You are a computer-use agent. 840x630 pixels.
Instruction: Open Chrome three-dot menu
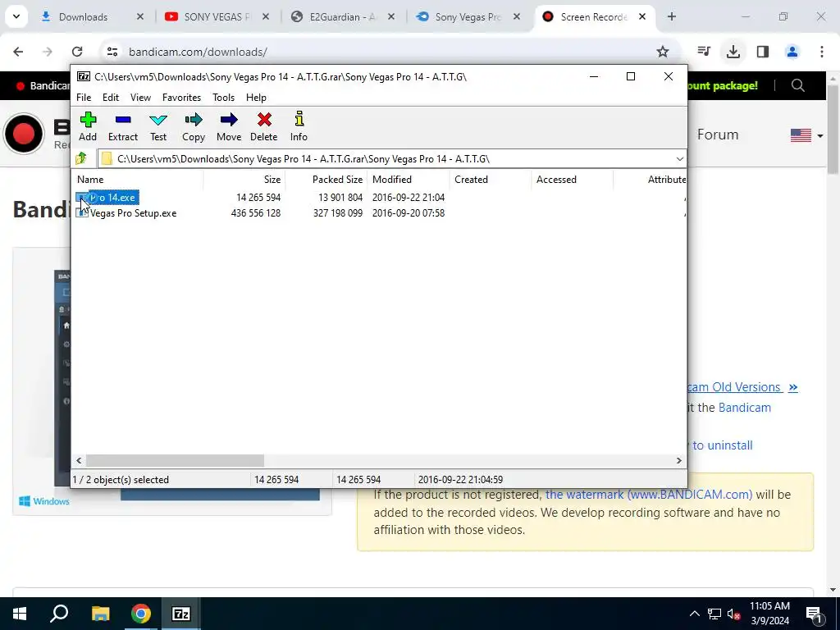(x=821, y=52)
